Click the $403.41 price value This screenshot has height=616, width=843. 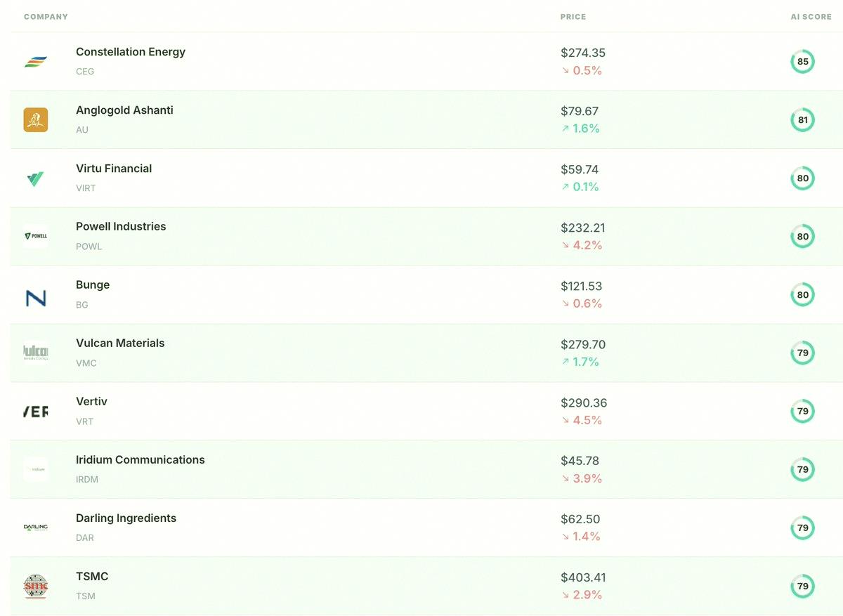pos(583,578)
